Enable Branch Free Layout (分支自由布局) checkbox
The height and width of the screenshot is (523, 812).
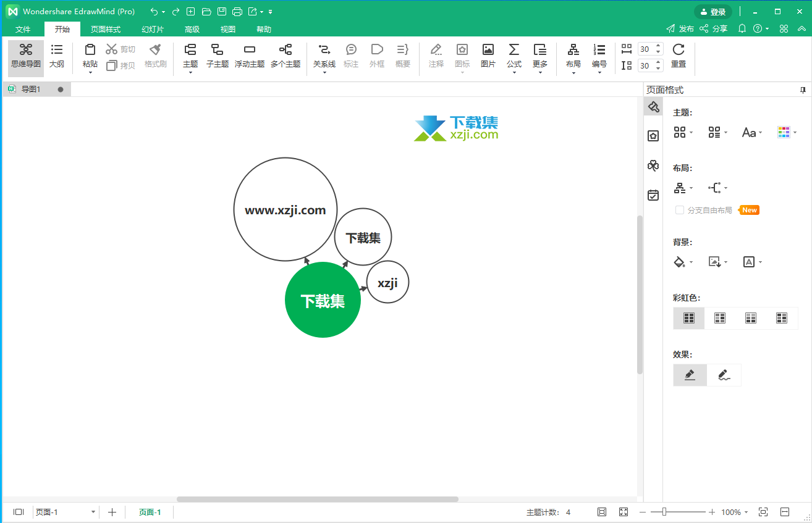pyautogui.click(x=680, y=210)
